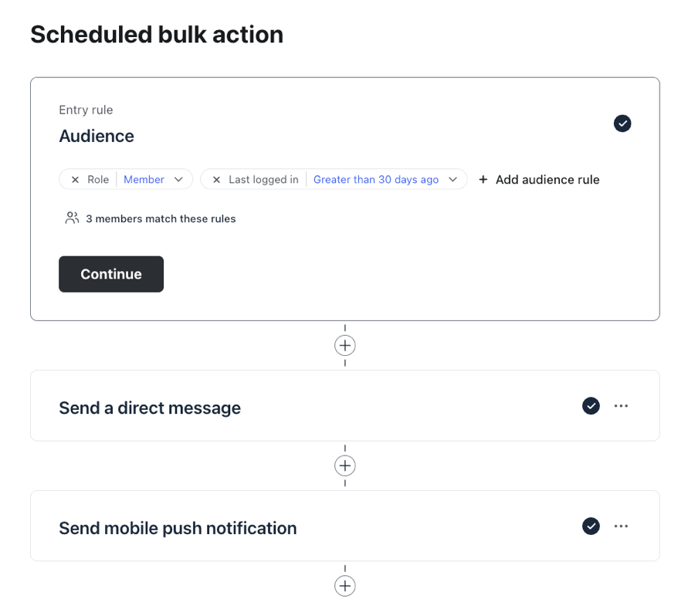Image resolution: width=695 pixels, height=616 pixels.
Task: Open the Send mobile push notification step
Action: point(178,528)
